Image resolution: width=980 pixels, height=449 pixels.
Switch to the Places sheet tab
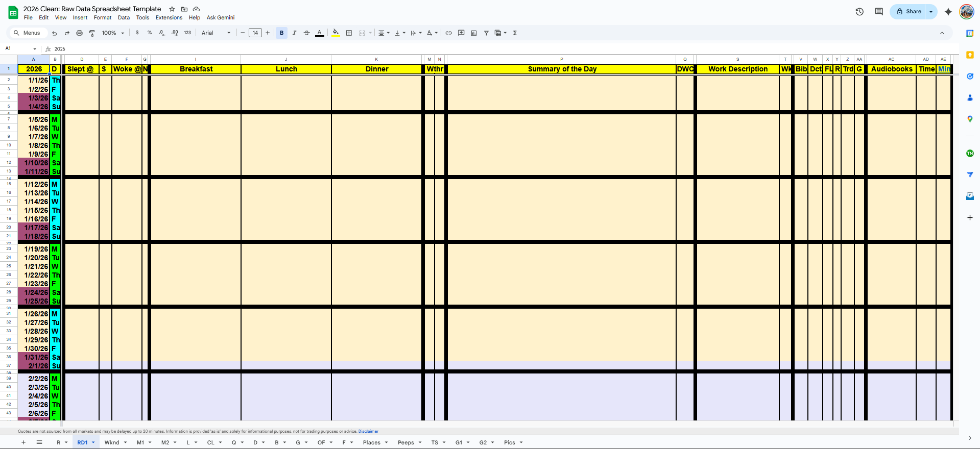point(371,442)
